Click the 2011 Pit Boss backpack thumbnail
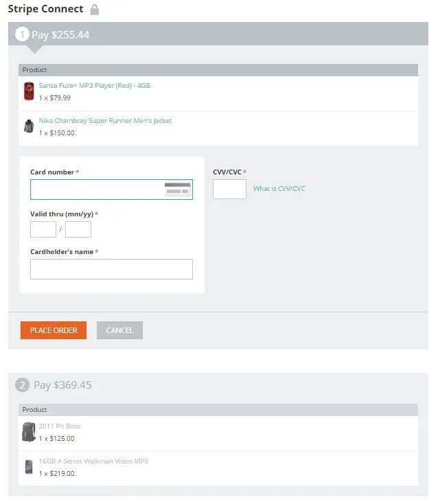The height and width of the screenshot is (504, 438). point(28,432)
